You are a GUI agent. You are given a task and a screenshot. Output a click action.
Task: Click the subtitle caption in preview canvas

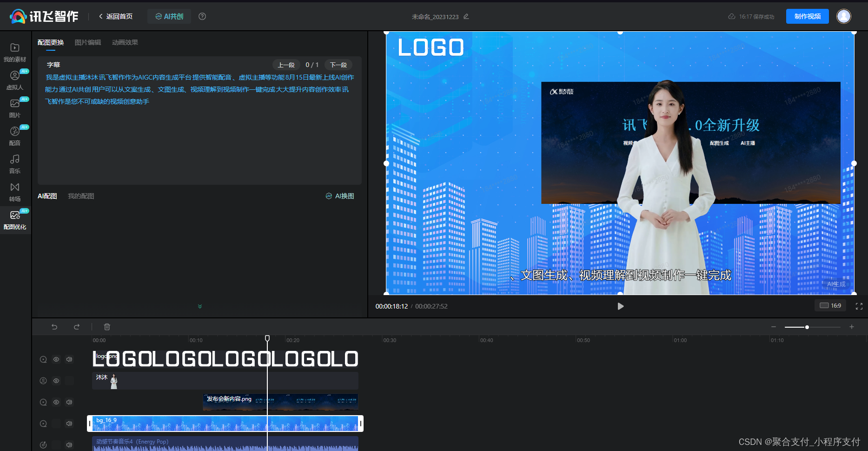click(621, 275)
